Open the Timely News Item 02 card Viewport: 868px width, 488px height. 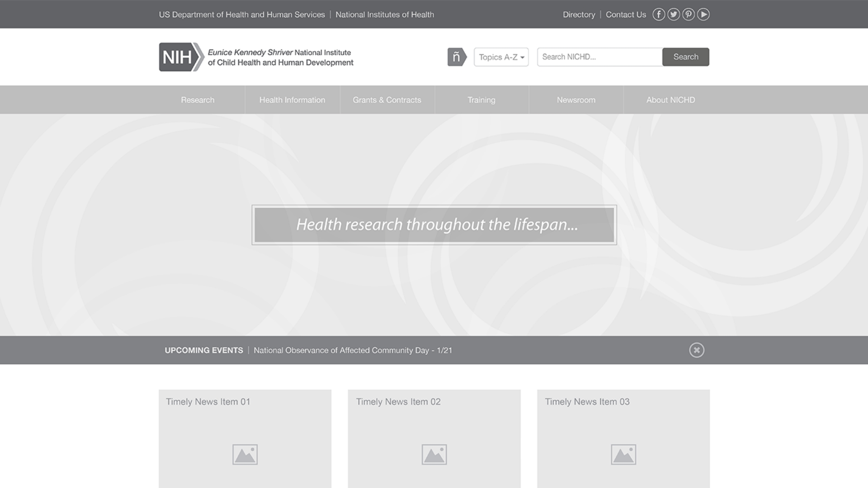point(434,429)
